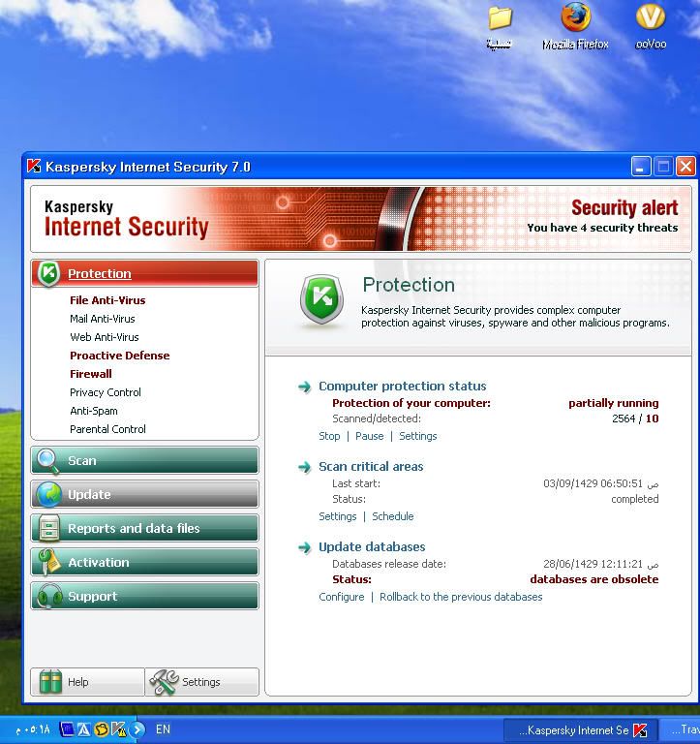This screenshot has height=744, width=700.
Task: Click Kaspersky Internet Security taskbar button
Action: tap(580, 730)
